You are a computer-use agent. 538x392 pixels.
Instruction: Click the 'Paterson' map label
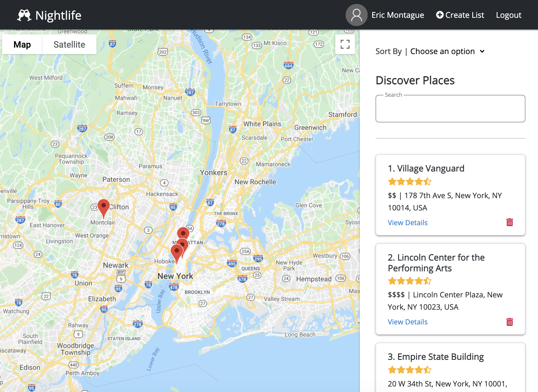pos(116,179)
